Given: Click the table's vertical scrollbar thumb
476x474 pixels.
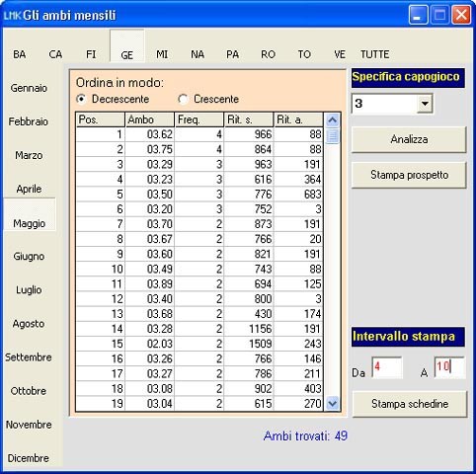Looking at the screenshot, I should pyautogui.click(x=332, y=136).
